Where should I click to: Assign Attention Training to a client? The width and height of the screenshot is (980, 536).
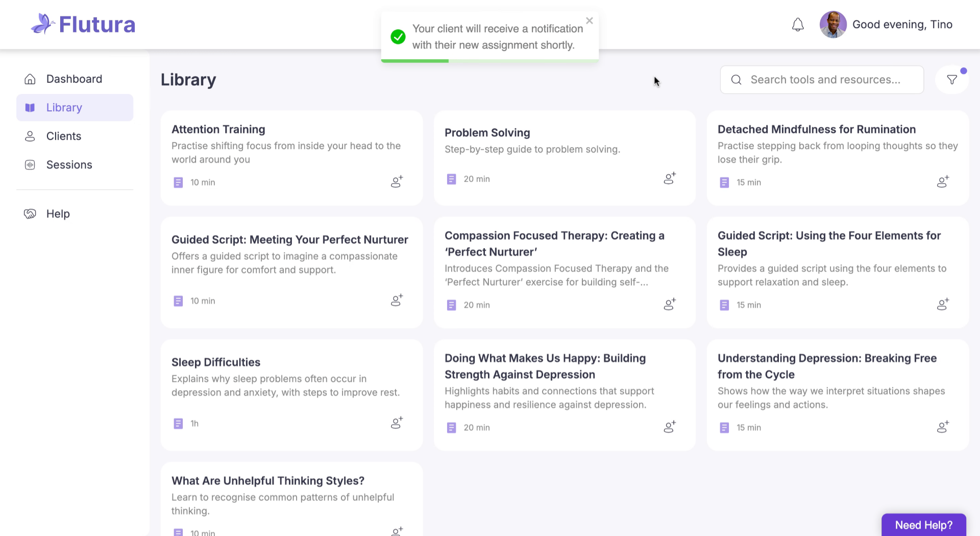[397, 182]
